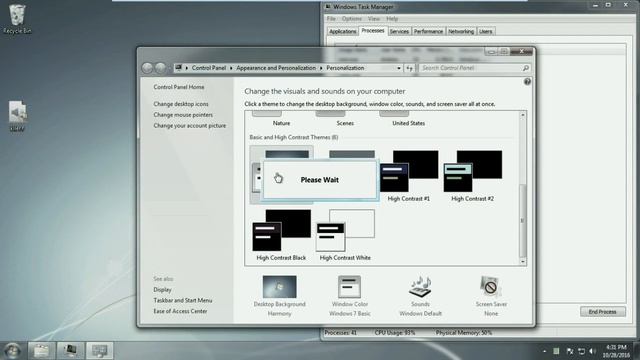Screen dimensions: 640x360
Task: Open Action Center flag in tray
Action: tap(570, 351)
